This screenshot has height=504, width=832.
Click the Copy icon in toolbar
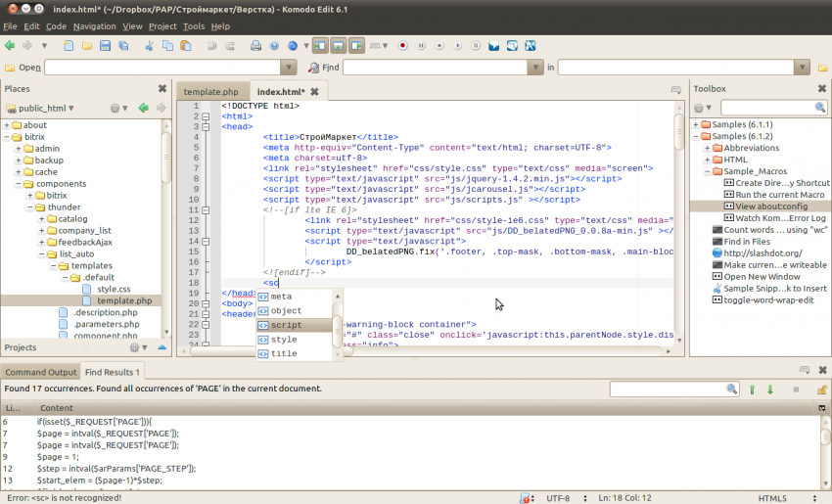[167, 46]
